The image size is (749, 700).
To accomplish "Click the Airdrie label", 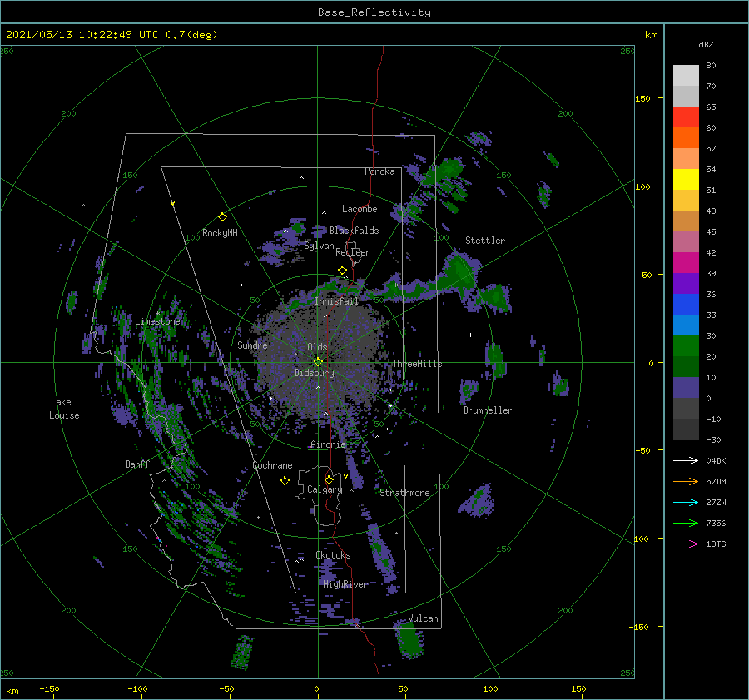I will pyautogui.click(x=328, y=444).
